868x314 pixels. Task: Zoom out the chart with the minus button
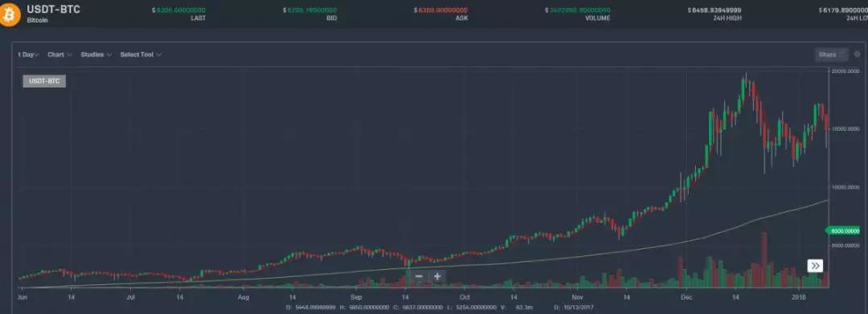pos(419,276)
